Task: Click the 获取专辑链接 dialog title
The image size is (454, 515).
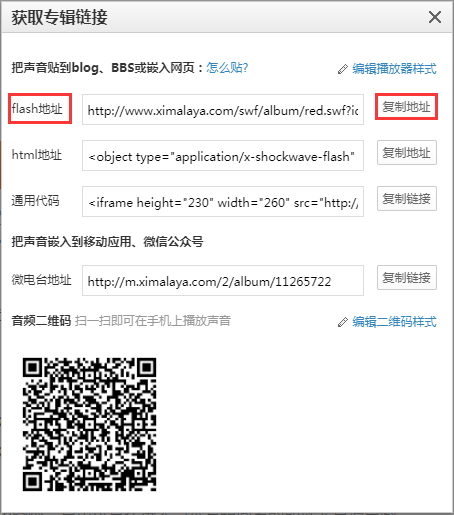Action: point(60,17)
